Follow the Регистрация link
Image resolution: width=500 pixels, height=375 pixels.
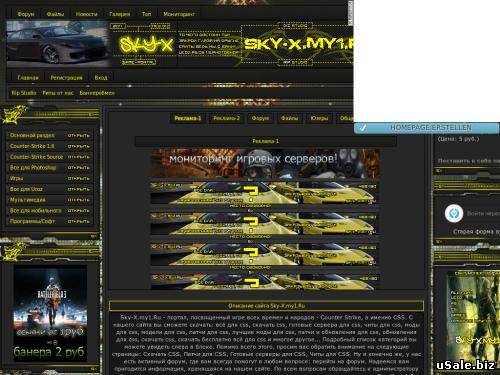[66, 78]
